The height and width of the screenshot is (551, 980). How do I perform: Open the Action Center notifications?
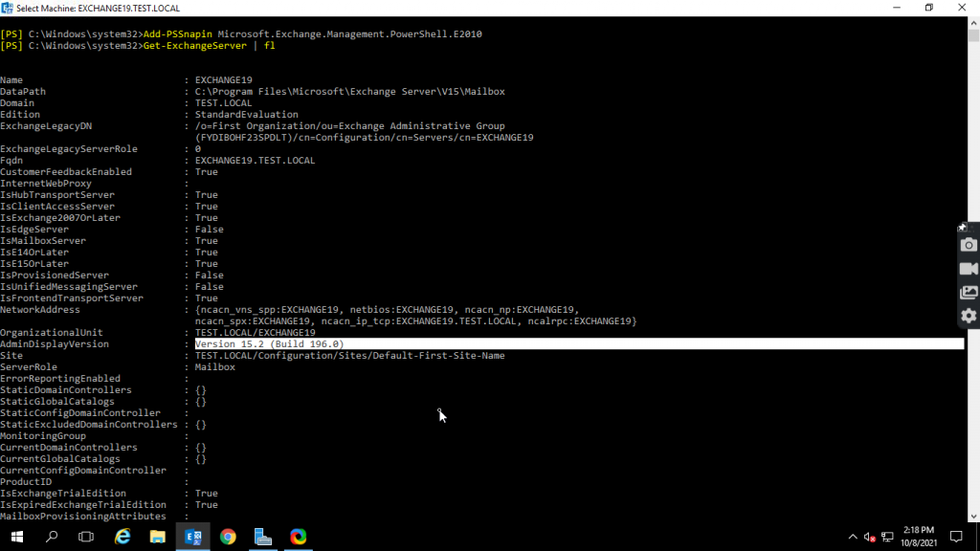(x=956, y=537)
